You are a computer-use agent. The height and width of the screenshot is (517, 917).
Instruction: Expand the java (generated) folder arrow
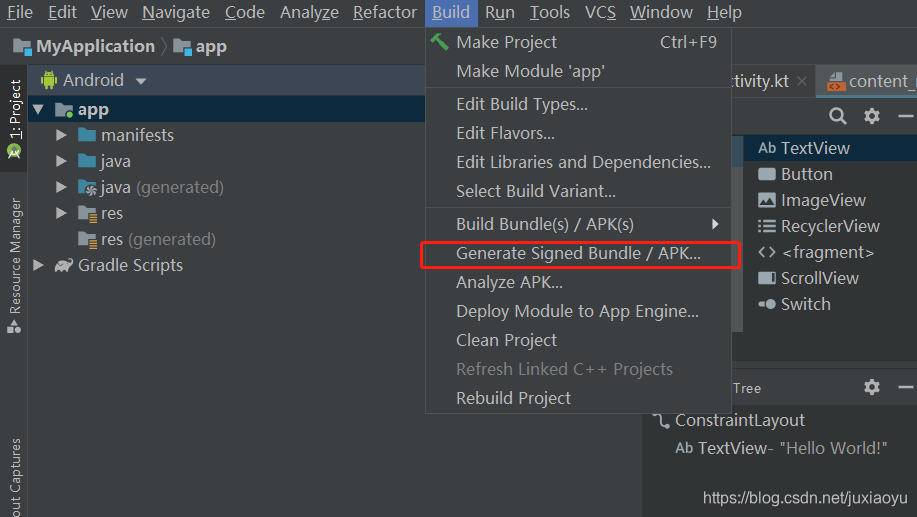coord(61,187)
